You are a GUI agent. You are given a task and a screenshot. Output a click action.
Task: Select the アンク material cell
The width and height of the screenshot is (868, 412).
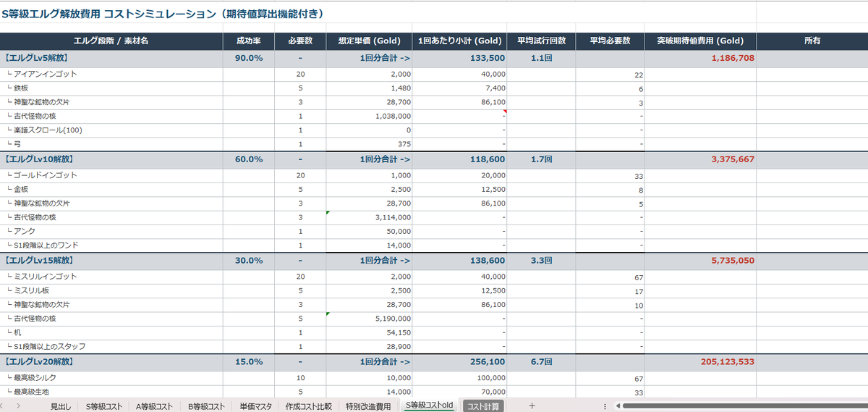(111, 232)
